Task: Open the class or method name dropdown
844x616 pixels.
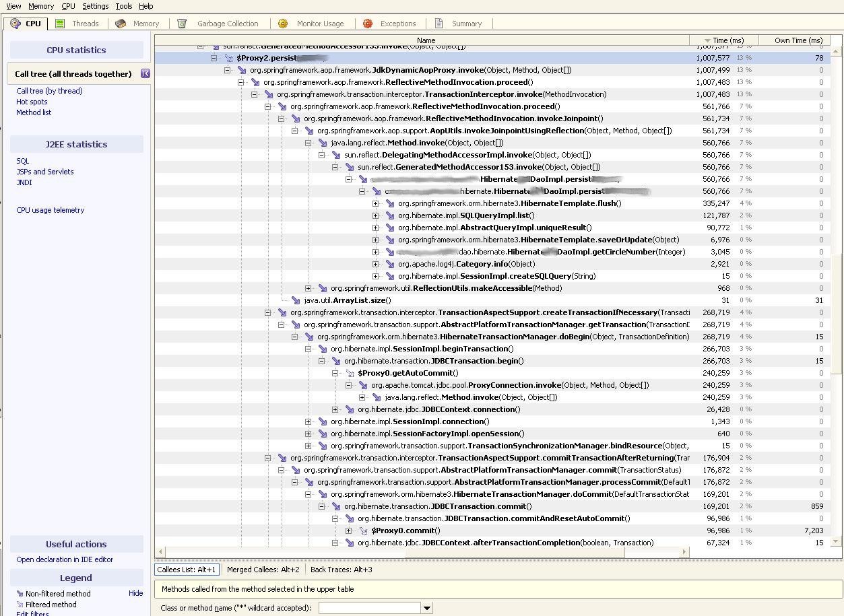Action: click(426, 607)
